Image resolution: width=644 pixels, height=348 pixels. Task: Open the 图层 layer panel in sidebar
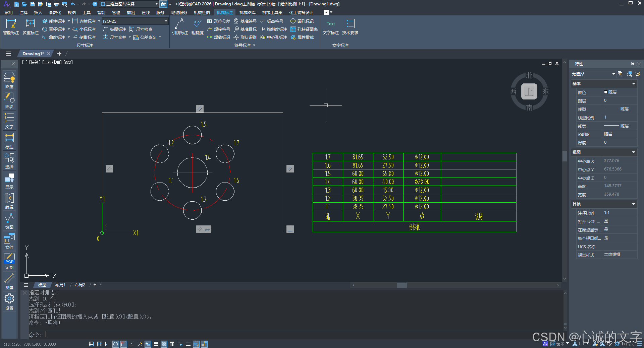tap(9, 80)
